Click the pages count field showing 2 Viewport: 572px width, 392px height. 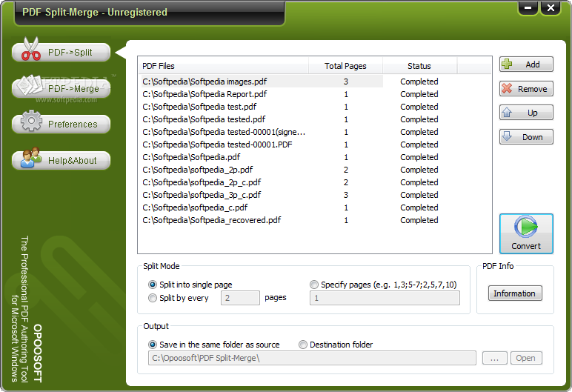(x=240, y=298)
